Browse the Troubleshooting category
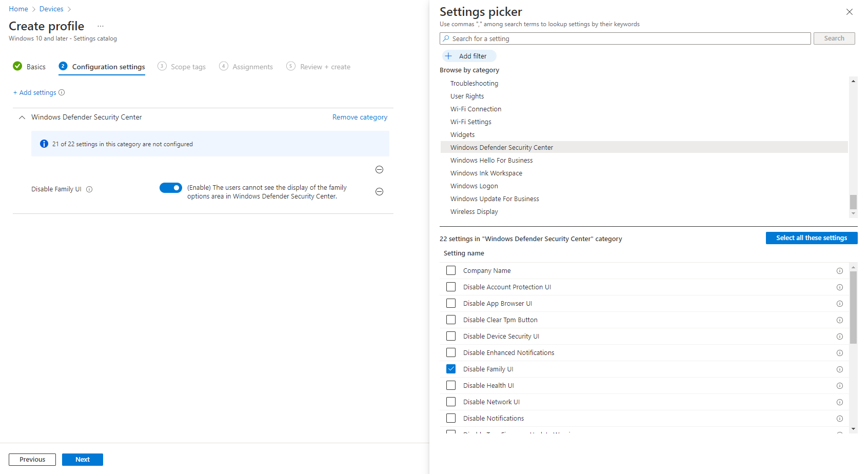The height and width of the screenshot is (474, 868). pos(474,83)
